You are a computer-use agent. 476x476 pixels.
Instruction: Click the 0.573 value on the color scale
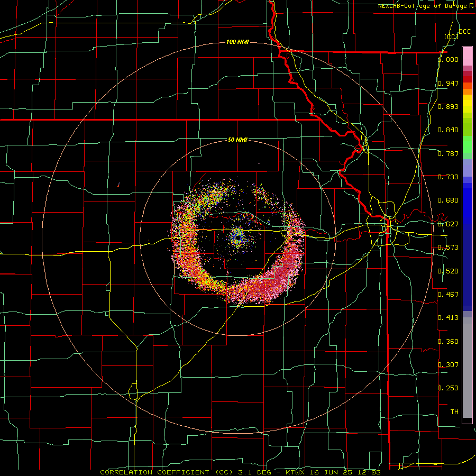point(448,248)
